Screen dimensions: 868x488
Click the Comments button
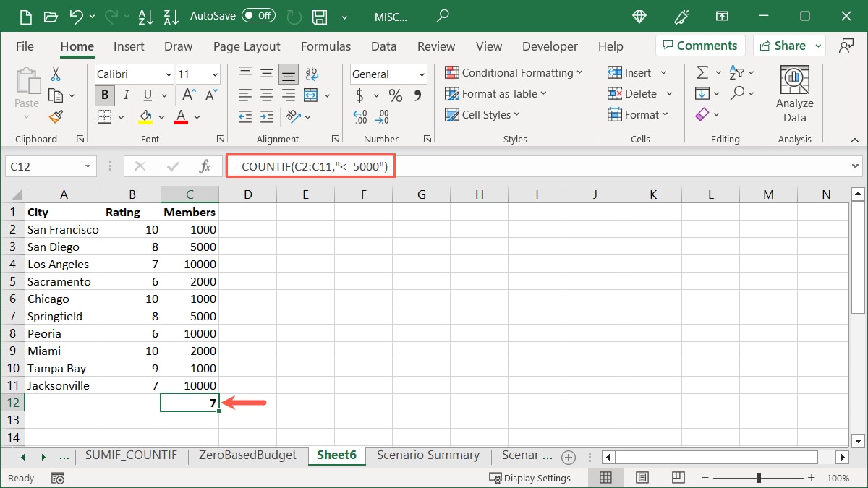click(699, 45)
